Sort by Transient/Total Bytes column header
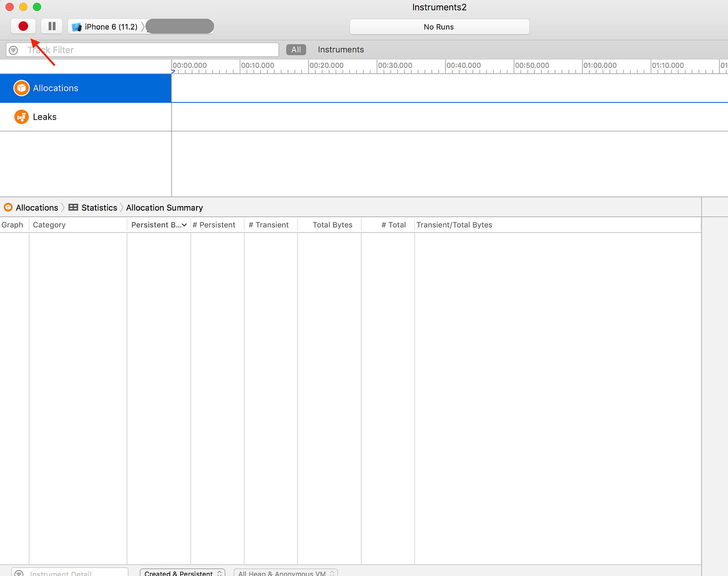This screenshot has height=576, width=728. click(x=557, y=225)
